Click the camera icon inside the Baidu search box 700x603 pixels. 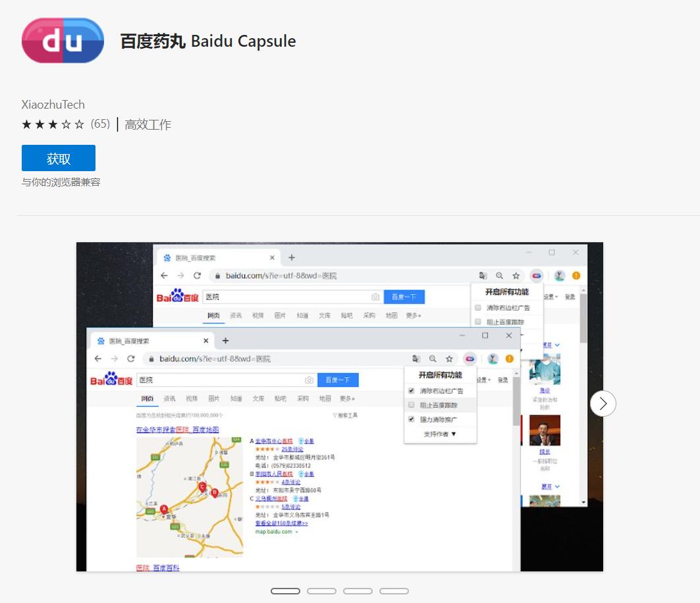click(308, 379)
